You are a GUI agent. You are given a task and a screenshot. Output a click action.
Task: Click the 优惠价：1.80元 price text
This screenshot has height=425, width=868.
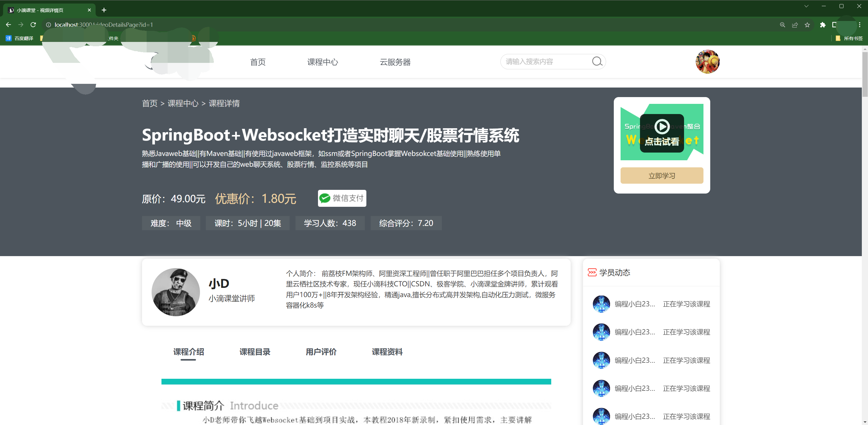click(x=256, y=198)
